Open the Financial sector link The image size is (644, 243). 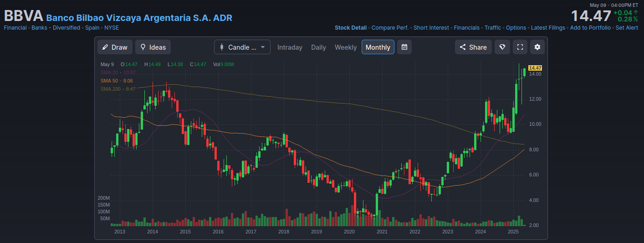[x=15, y=28]
